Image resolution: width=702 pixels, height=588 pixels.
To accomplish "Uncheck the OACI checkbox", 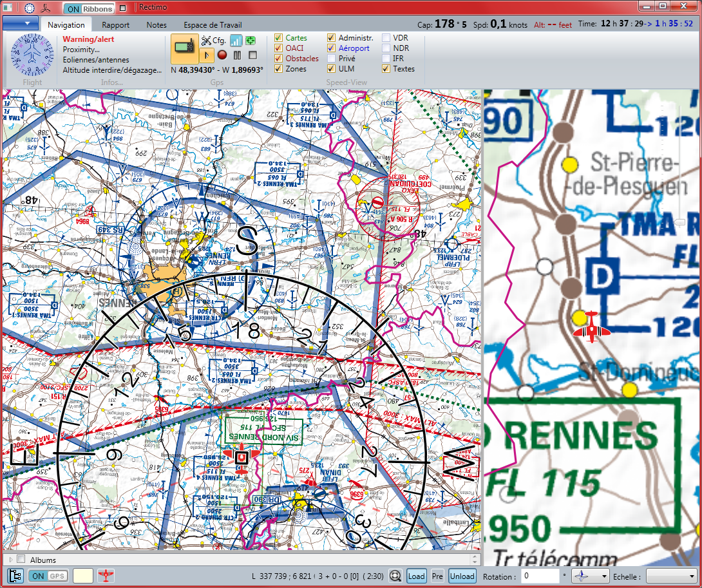I will (278, 48).
